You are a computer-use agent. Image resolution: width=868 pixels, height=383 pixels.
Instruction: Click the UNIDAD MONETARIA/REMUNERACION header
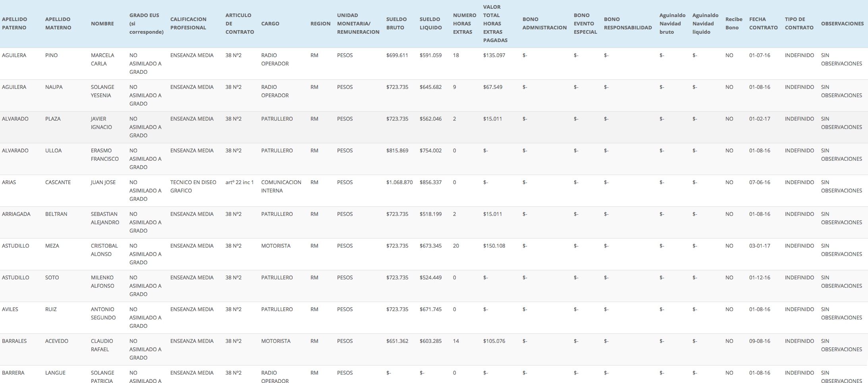[358, 23]
